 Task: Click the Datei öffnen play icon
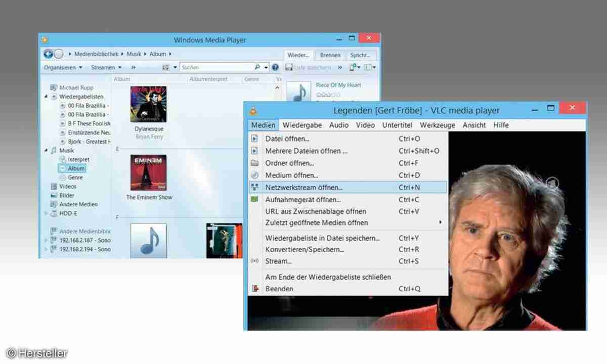pos(255,139)
